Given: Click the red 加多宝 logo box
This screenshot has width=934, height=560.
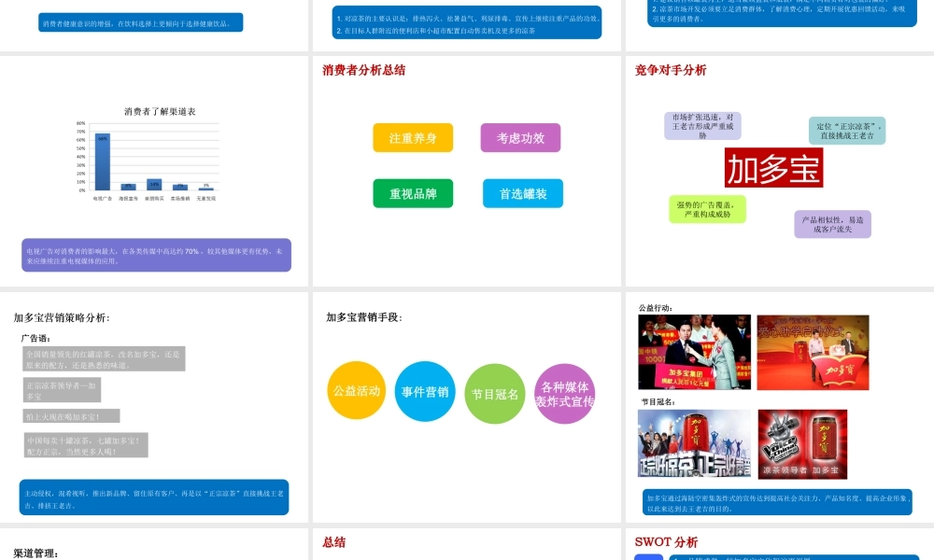Looking at the screenshot, I should pyautogui.click(x=773, y=168).
